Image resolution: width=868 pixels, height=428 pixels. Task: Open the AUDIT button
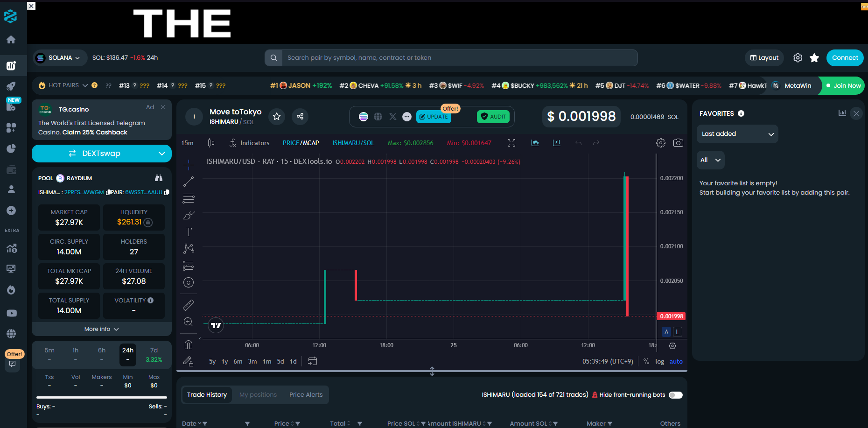click(x=493, y=117)
